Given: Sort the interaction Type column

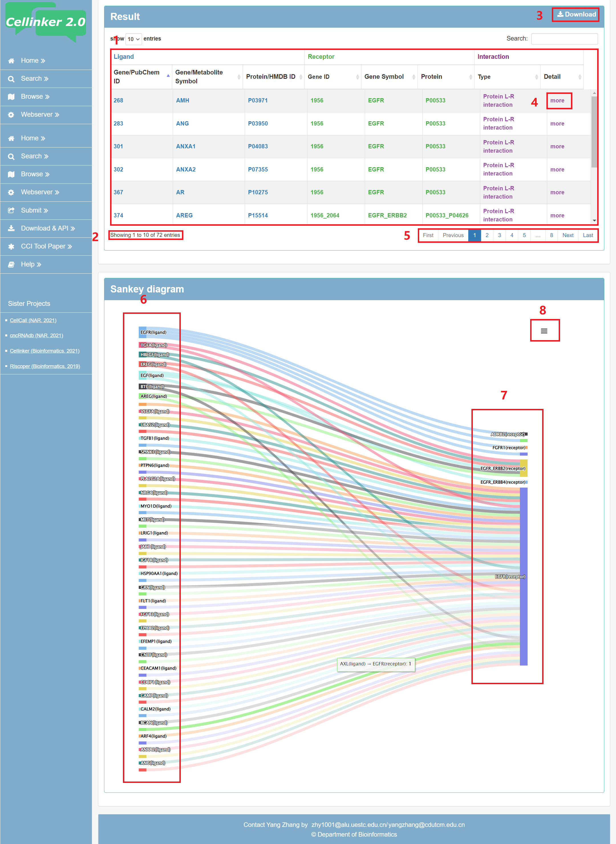Looking at the screenshot, I should (x=537, y=77).
